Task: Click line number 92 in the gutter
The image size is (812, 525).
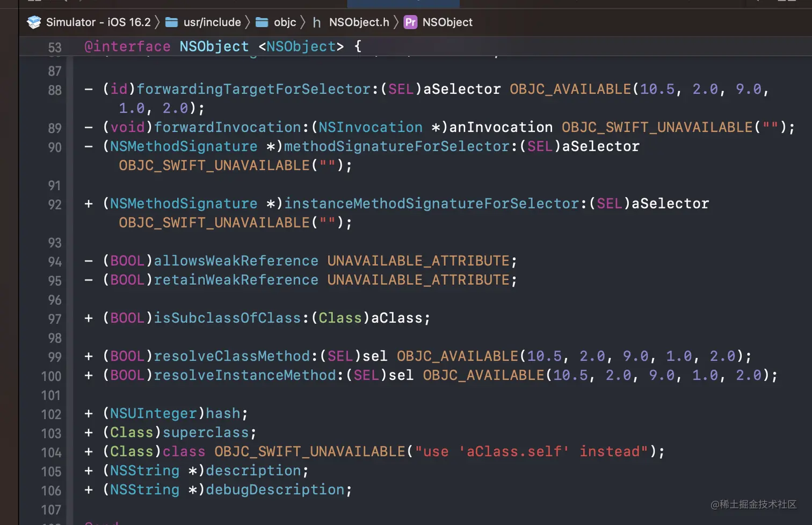Action: 55,204
